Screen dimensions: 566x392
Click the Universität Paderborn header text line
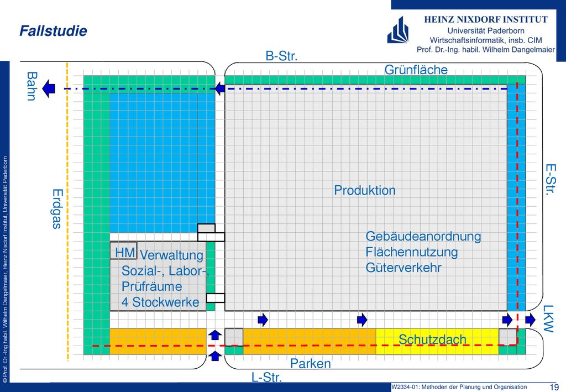(x=485, y=30)
